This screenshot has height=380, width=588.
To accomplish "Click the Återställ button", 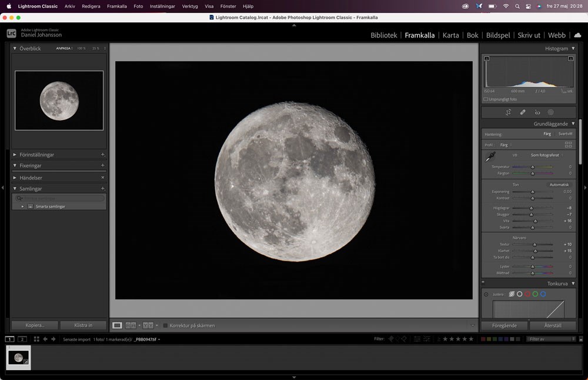I will [552, 325].
